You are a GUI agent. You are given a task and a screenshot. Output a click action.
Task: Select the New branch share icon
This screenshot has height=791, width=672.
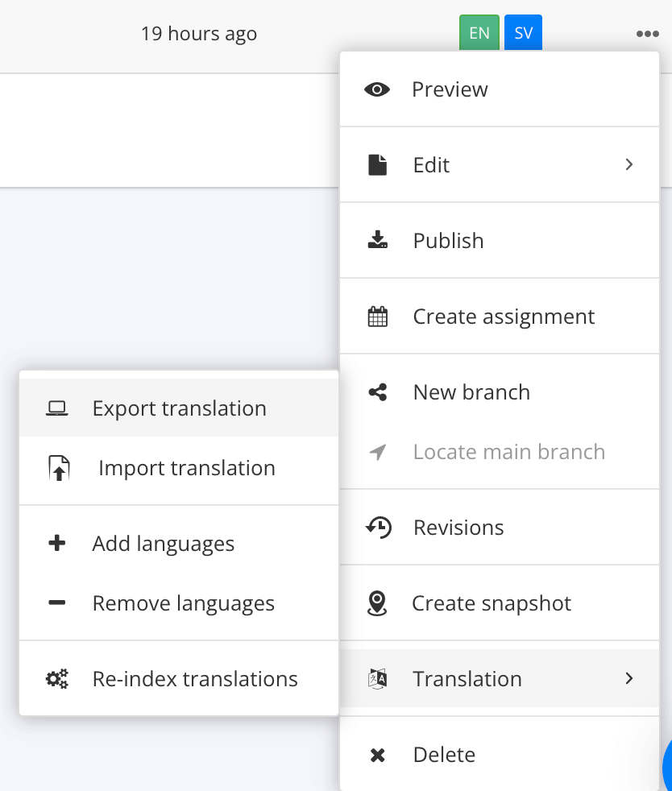[x=377, y=391]
